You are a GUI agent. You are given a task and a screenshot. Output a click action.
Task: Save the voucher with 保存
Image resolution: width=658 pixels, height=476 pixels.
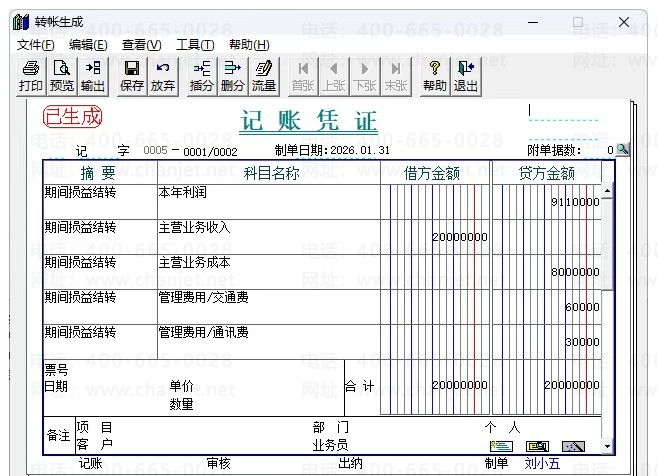coord(132,77)
